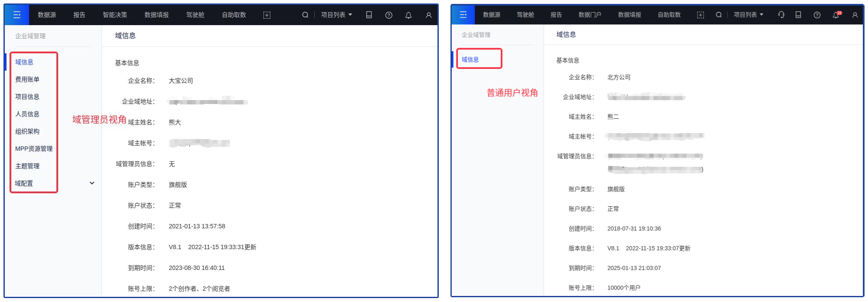Click the headset customer support icon
The image size is (868, 302).
[781, 15]
